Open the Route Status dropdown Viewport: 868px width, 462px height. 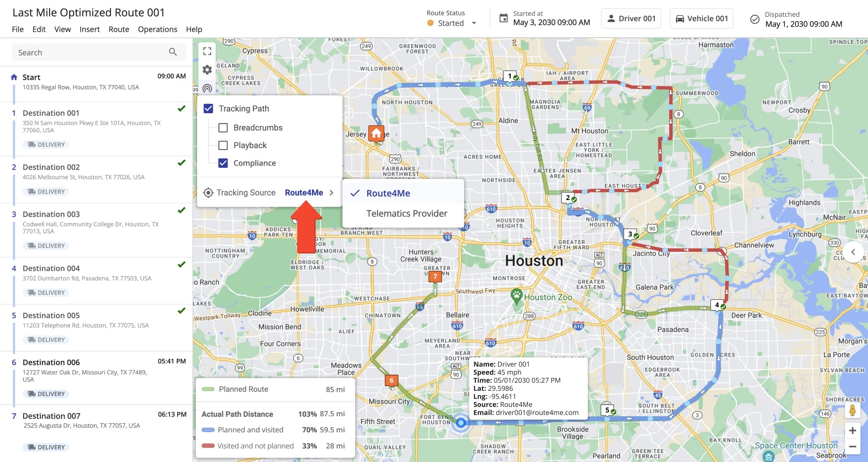[473, 23]
